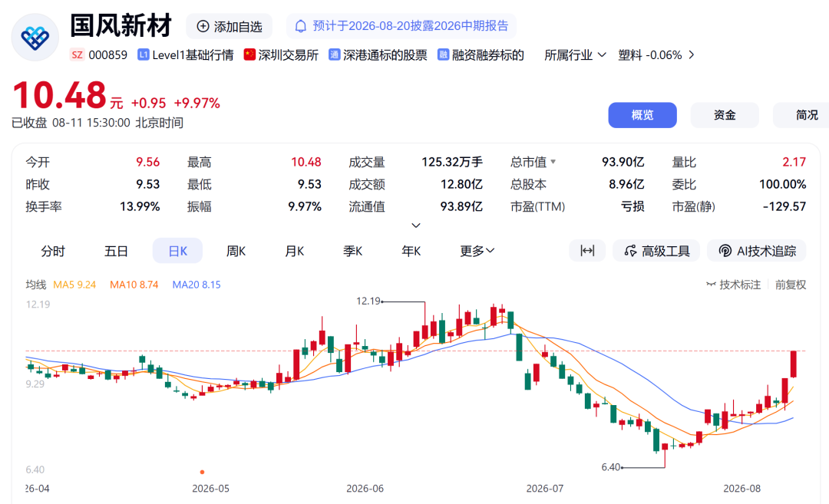Switch to 分时 chart tab
The width and height of the screenshot is (829, 504).
tap(53, 251)
